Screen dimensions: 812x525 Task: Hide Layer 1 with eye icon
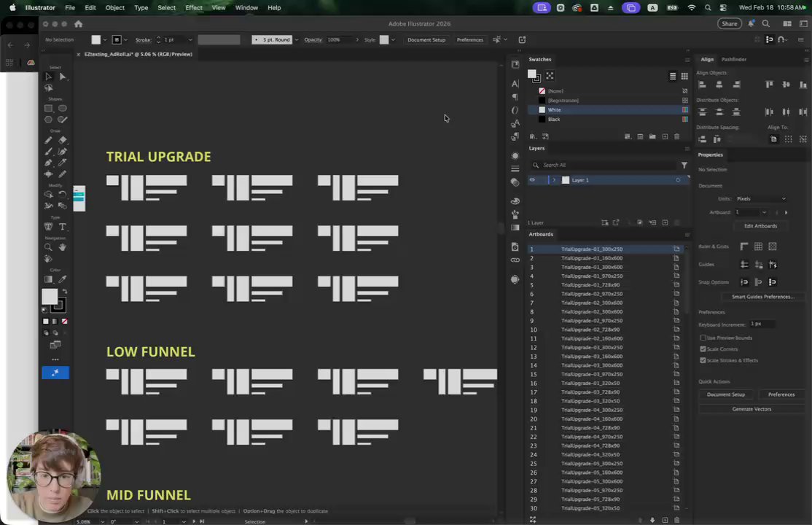click(532, 180)
